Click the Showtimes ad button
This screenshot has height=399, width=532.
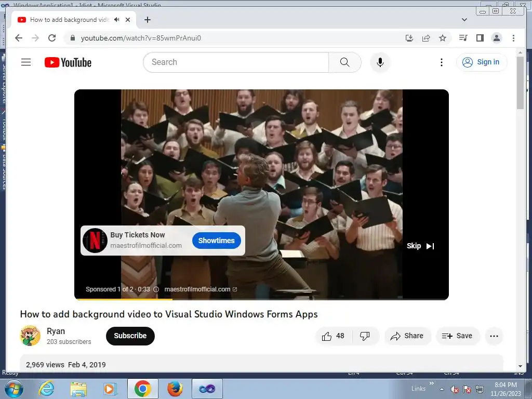click(217, 241)
